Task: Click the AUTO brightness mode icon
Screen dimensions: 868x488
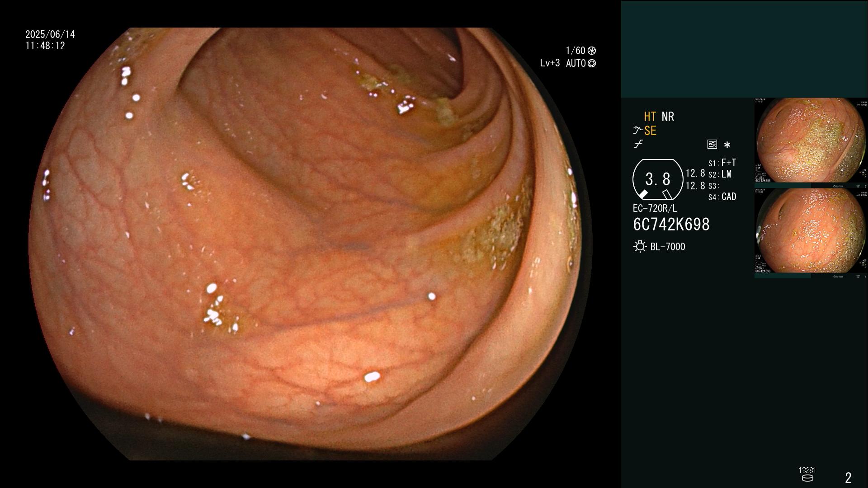Action: pos(592,63)
